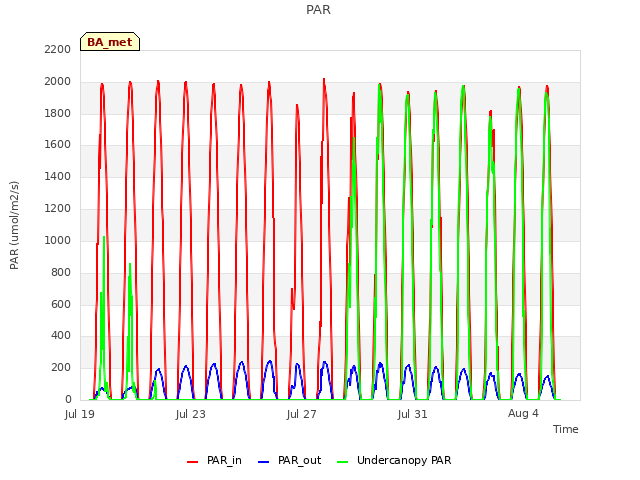Toggle the Undercanopy PAR legend entry
640x480 pixels.
pyautogui.click(x=394, y=461)
